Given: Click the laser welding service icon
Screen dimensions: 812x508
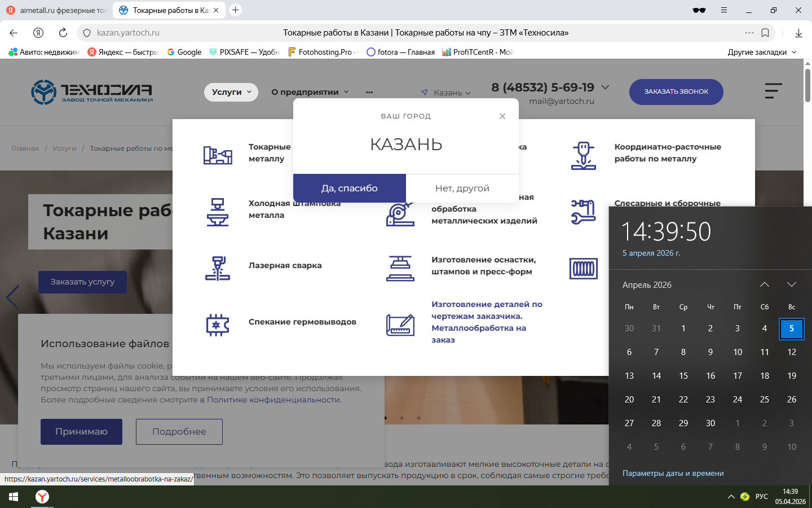Looking at the screenshot, I should (217, 268).
